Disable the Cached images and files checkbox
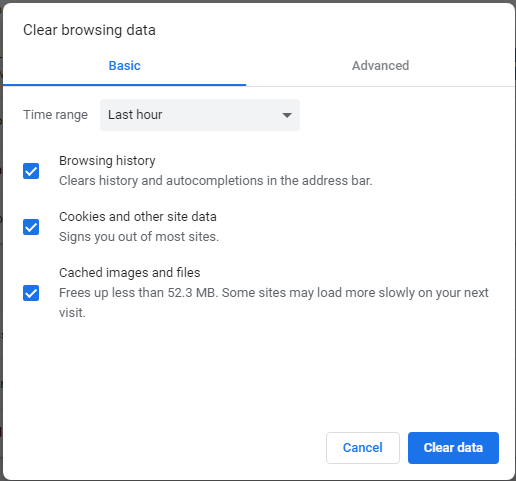The height and width of the screenshot is (481, 516). click(x=31, y=293)
